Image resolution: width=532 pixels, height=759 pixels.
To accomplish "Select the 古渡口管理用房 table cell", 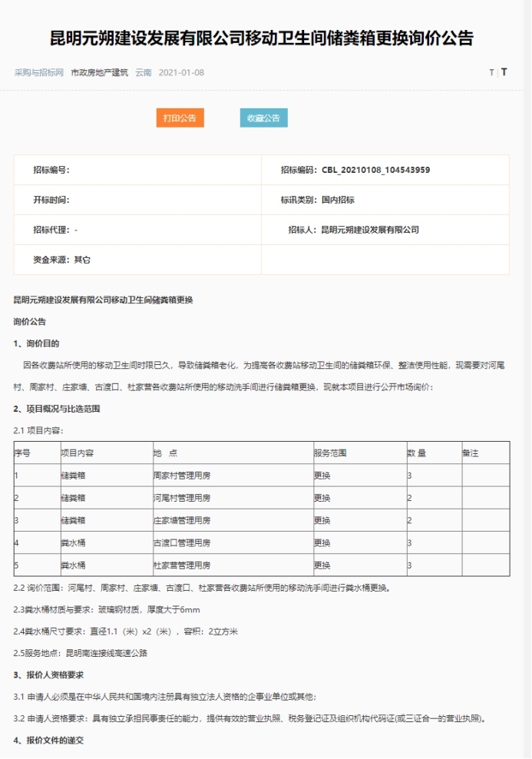I will pos(182,542).
